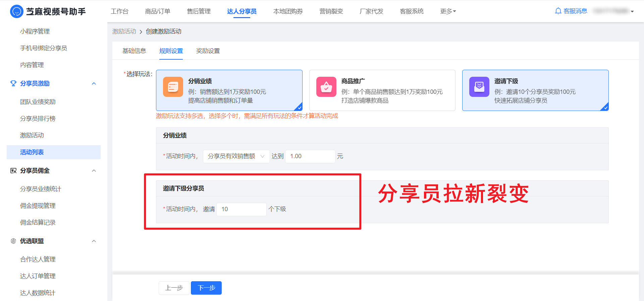
Task: Open 佣金提现管理 in the sidebar
Action: (x=38, y=206)
